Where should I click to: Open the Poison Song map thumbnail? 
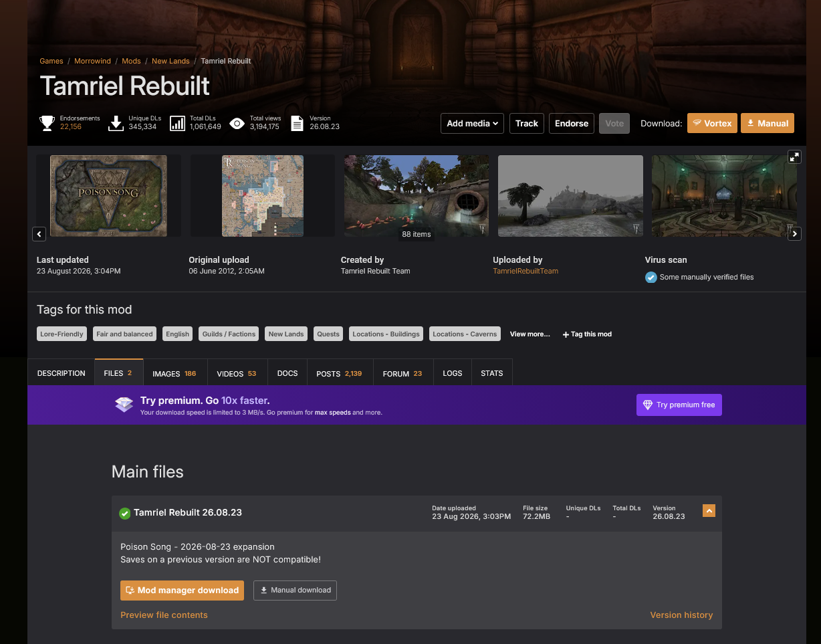263,196
